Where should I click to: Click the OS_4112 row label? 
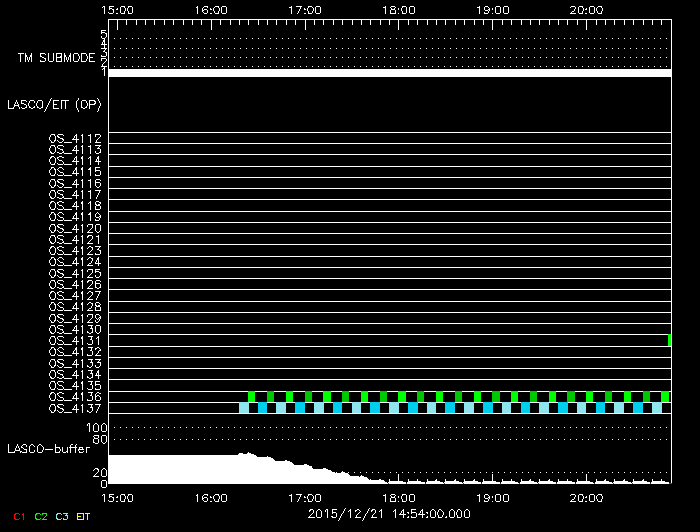point(75,138)
